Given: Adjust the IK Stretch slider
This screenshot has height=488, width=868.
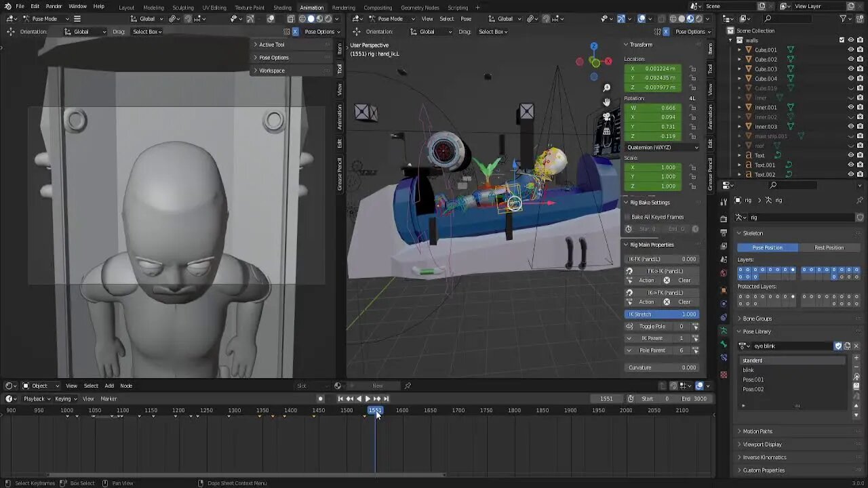Looking at the screenshot, I should coord(662,314).
